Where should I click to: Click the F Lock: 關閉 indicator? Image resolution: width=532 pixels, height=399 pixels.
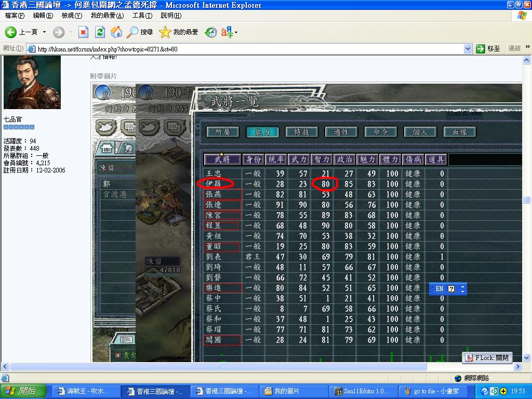(488, 358)
